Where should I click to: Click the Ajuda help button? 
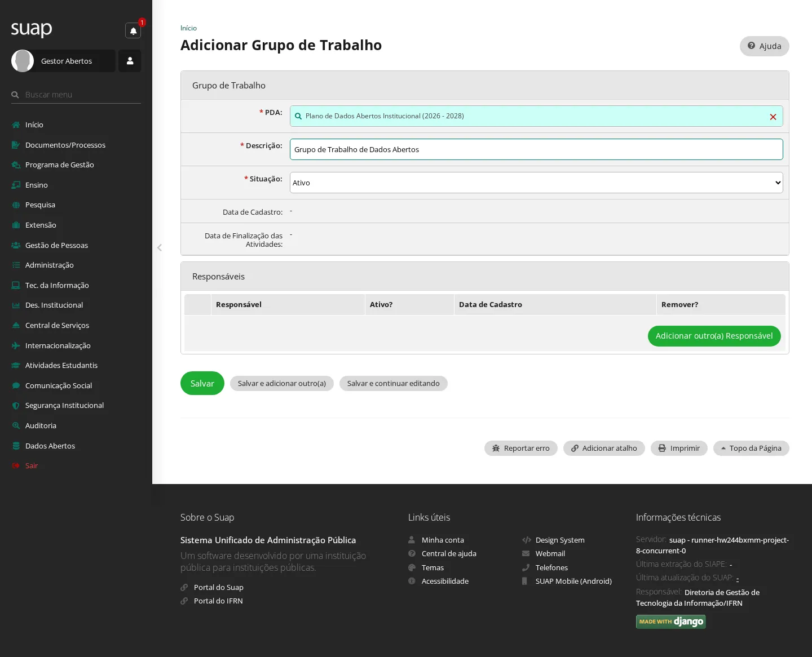coord(764,46)
